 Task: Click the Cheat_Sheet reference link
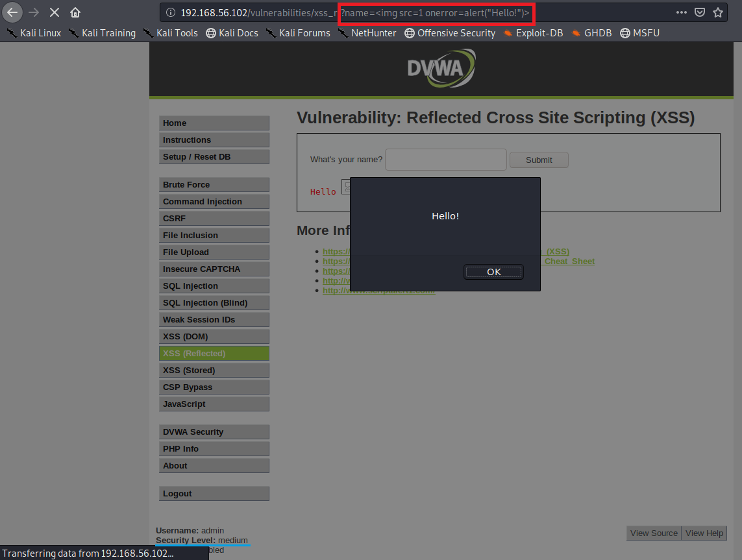click(569, 262)
